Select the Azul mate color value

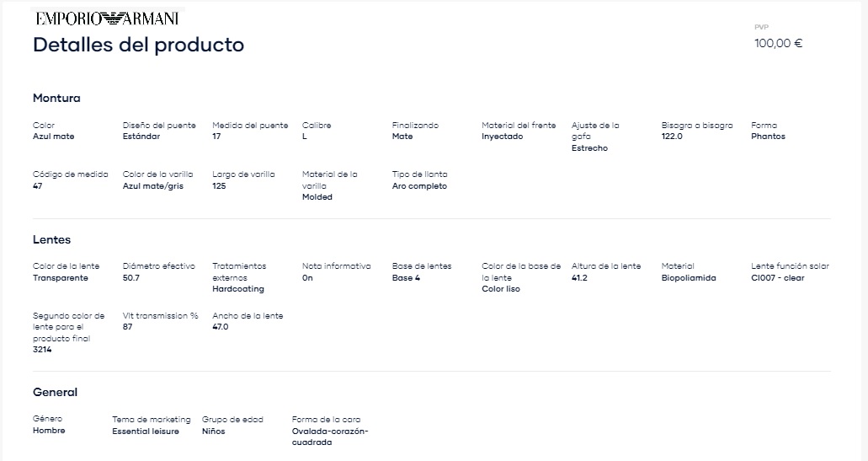tap(53, 137)
